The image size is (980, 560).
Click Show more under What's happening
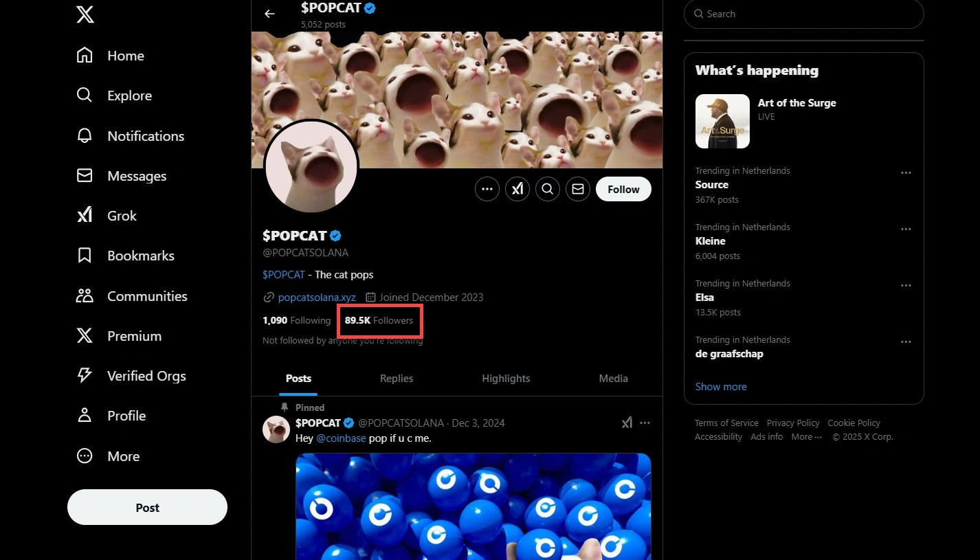(721, 387)
